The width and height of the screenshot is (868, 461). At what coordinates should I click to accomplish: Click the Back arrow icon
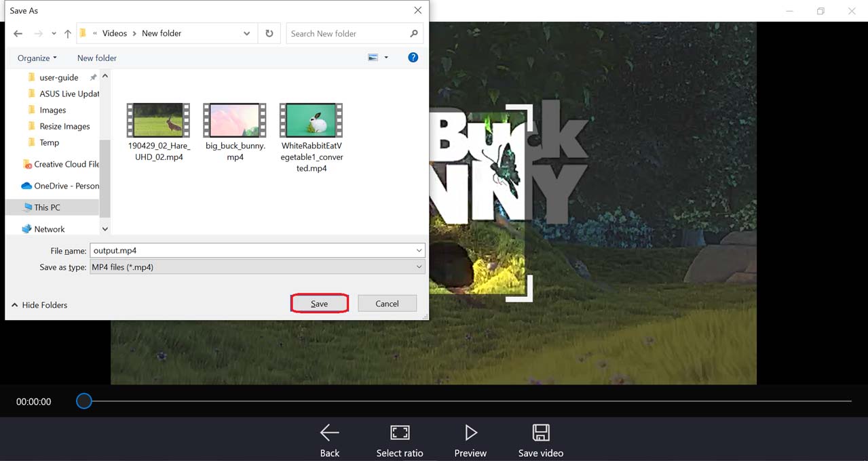pyautogui.click(x=329, y=433)
